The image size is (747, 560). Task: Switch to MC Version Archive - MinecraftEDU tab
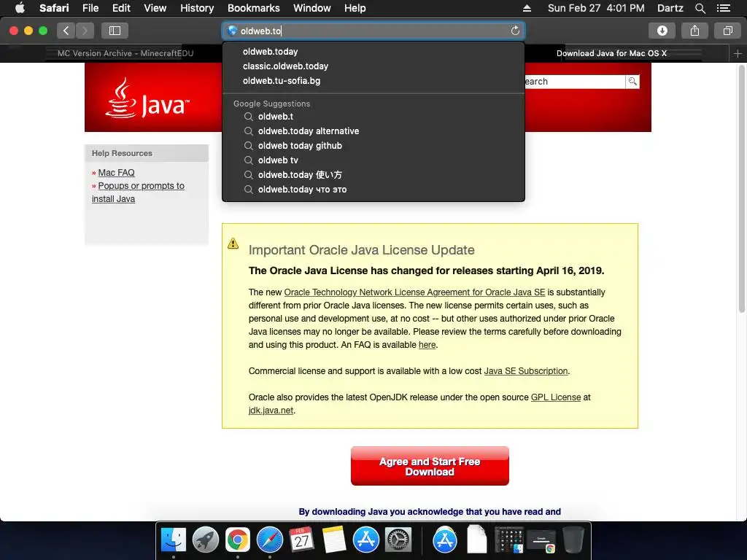125,53
